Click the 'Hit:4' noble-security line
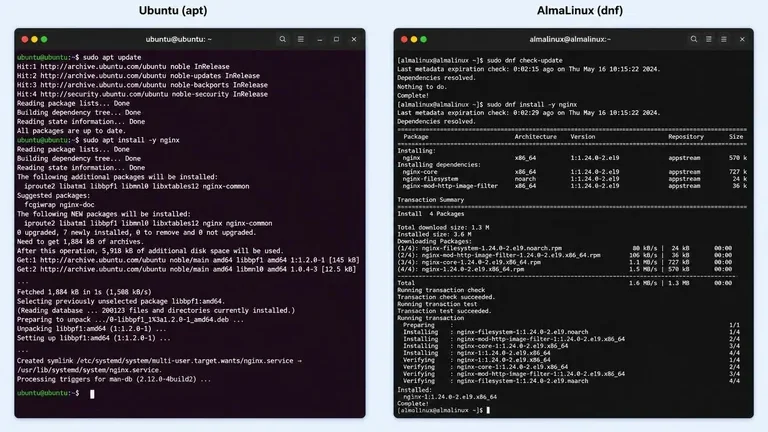The width and height of the screenshot is (768, 432). [142, 94]
